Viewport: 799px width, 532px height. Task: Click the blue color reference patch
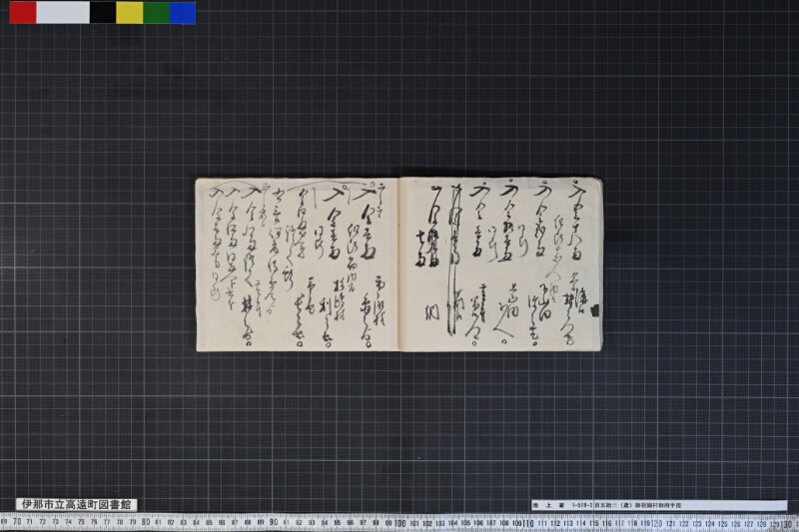tap(183, 13)
